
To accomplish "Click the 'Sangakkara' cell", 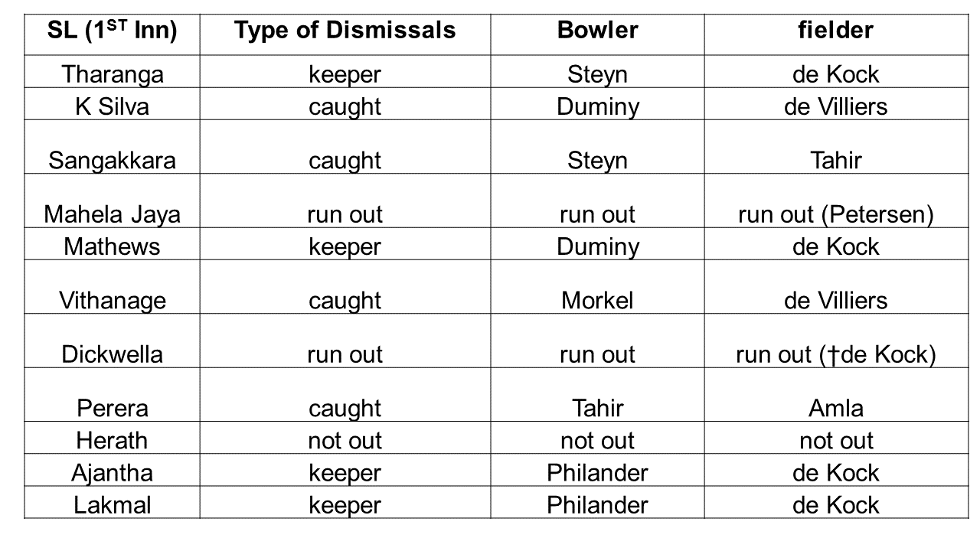I will tap(112, 160).
